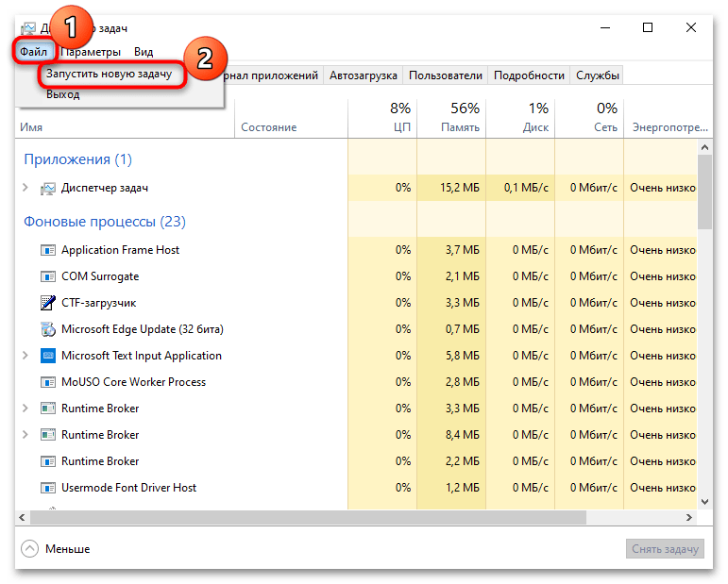
Task: Sort by the Состояние column header
Action: coord(291,119)
